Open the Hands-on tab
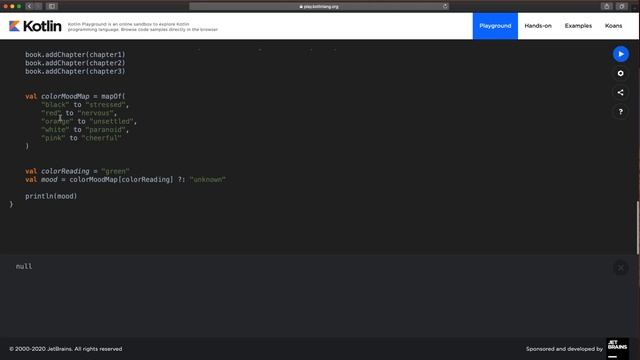The width and height of the screenshot is (640, 360). click(538, 26)
